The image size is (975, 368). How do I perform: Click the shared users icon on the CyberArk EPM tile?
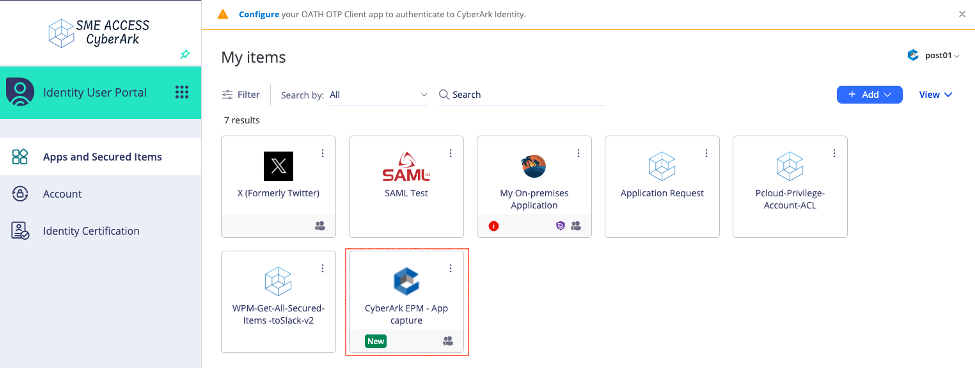pos(448,341)
